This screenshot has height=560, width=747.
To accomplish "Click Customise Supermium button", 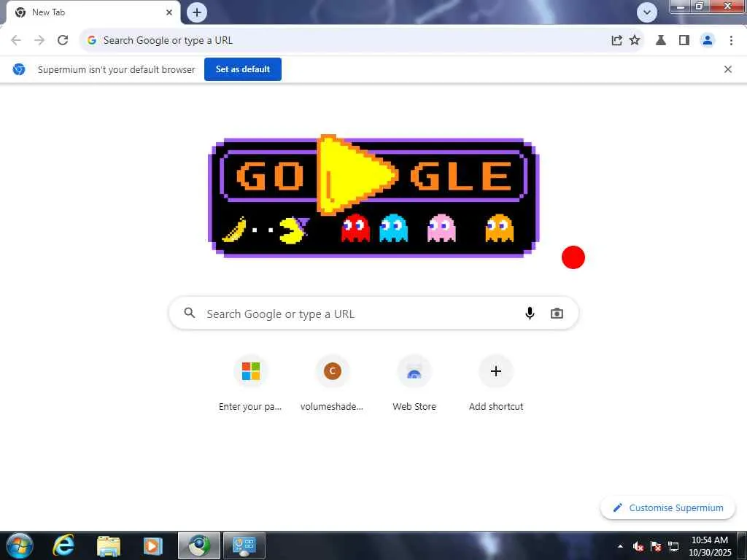I will click(x=668, y=508).
